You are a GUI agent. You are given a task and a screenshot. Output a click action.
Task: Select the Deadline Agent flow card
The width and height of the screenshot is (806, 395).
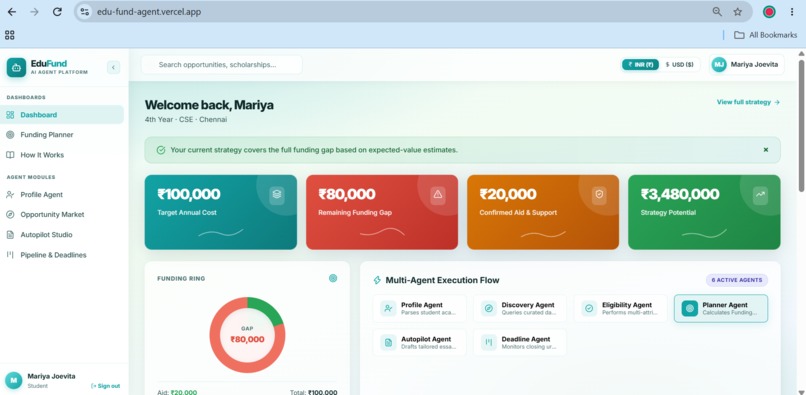point(520,343)
